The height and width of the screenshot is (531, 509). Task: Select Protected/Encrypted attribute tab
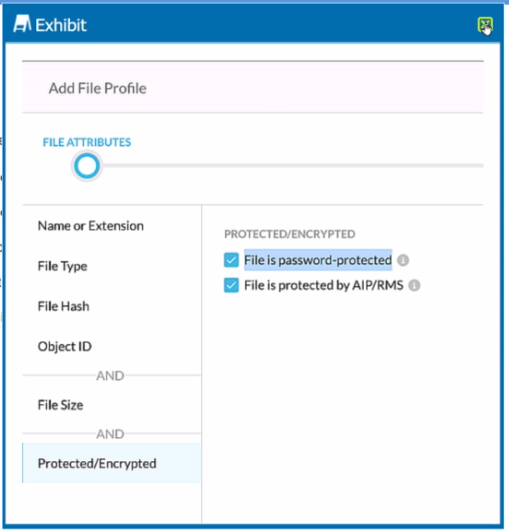[x=112, y=463]
